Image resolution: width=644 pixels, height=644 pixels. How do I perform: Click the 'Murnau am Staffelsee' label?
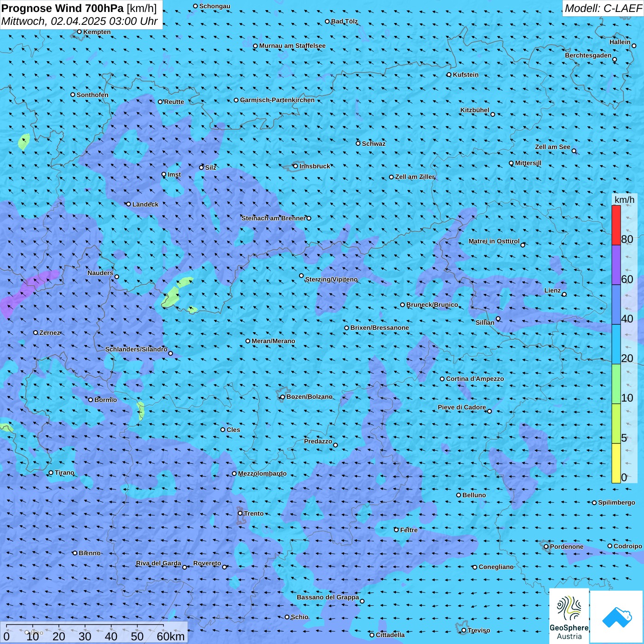tap(292, 46)
